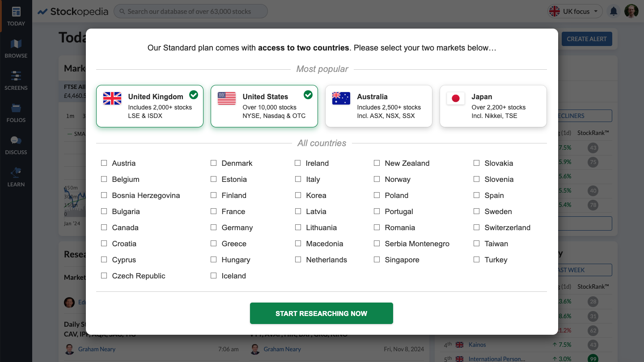This screenshot has width=644, height=362.
Task: Deselect United States green checkmark
Action: click(x=308, y=95)
